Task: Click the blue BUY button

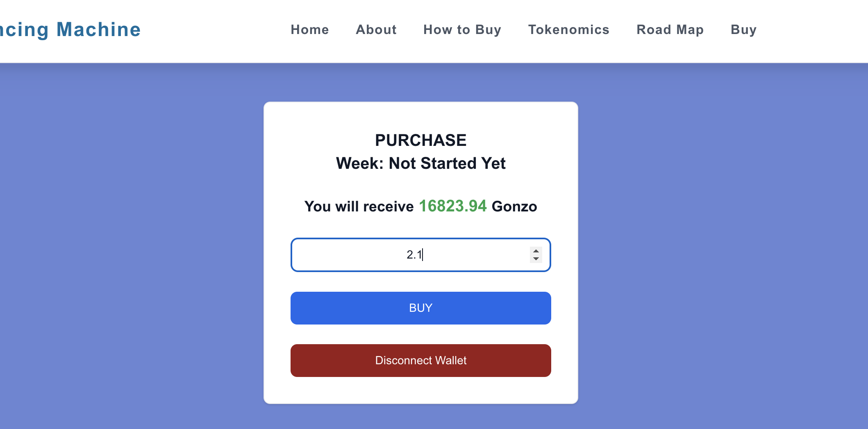Action: [421, 308]
